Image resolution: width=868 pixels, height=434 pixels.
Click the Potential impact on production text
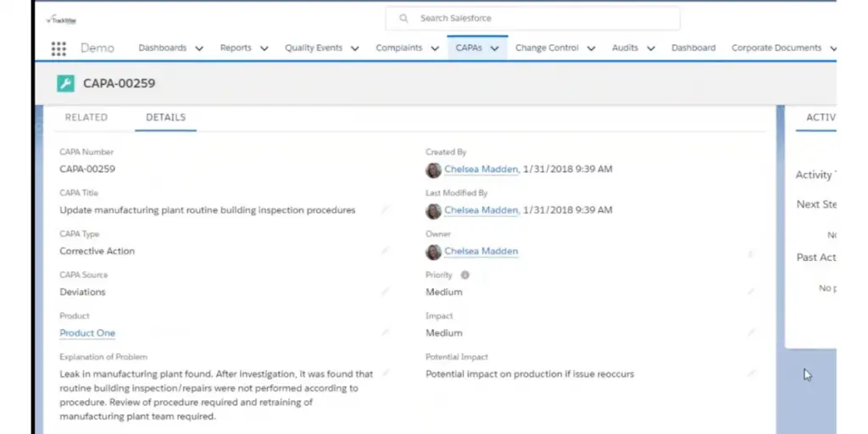tap(530, 374)
